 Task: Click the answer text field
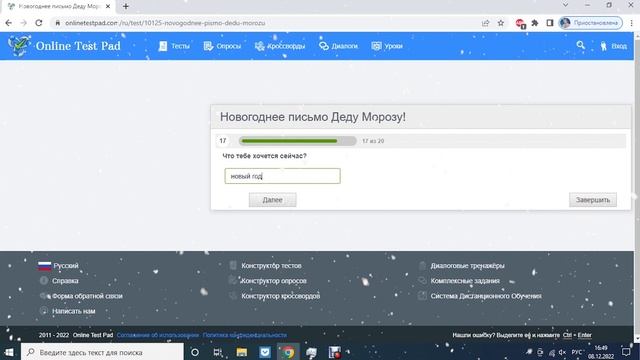(282, 176)
